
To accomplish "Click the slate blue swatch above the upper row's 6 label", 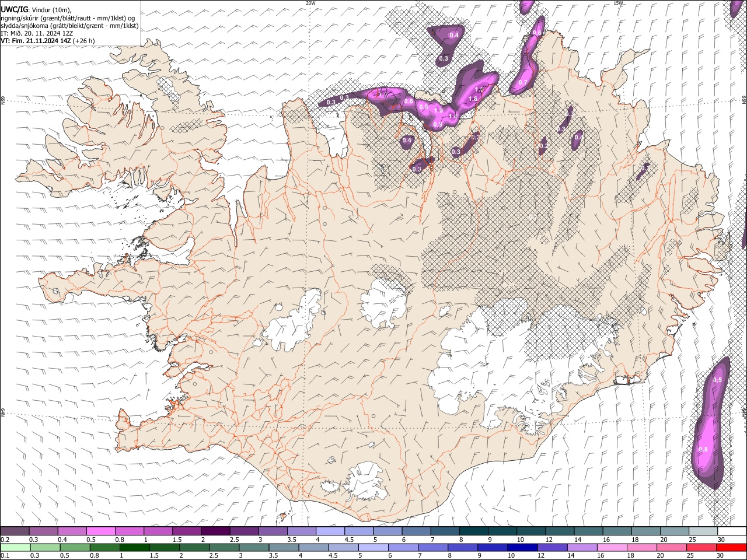I will 417,531.
